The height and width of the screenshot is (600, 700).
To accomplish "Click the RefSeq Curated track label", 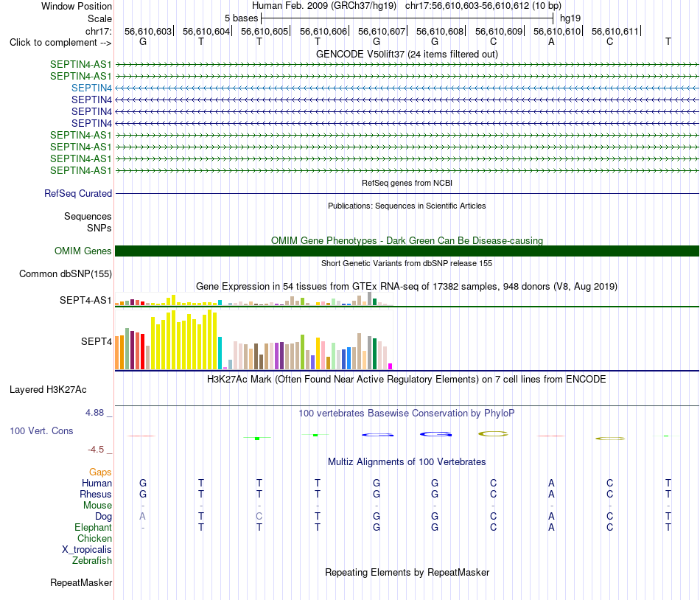I will [x=78, y=193].
